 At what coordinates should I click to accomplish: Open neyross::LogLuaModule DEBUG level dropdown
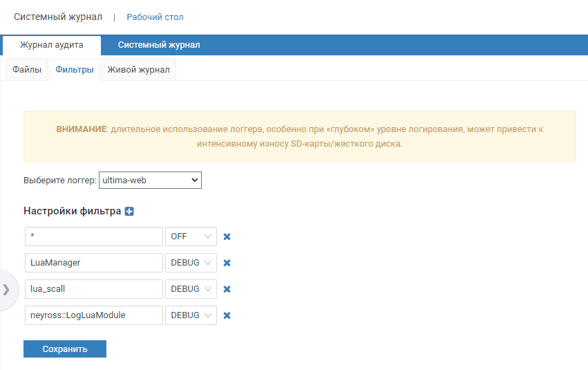pyautogui.click(x=191, y=315)
